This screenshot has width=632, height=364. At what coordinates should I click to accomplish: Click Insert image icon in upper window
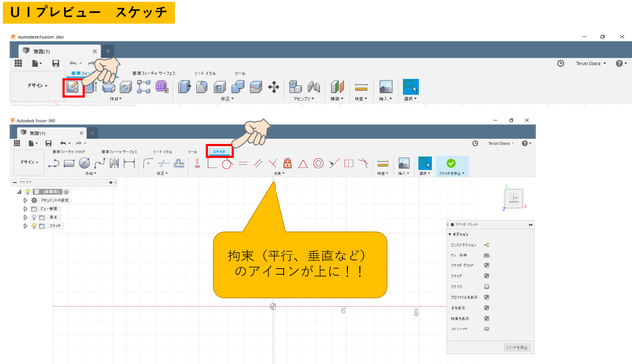click(386, 86)
